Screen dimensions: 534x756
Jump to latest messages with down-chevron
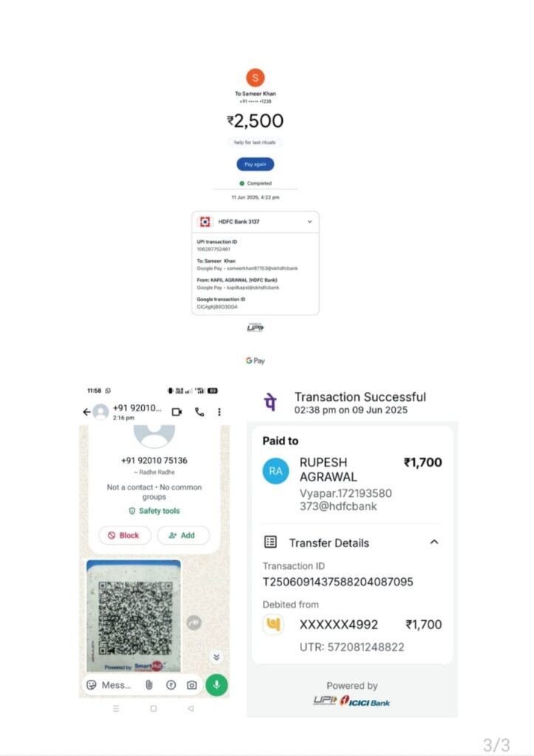point(216,657)
